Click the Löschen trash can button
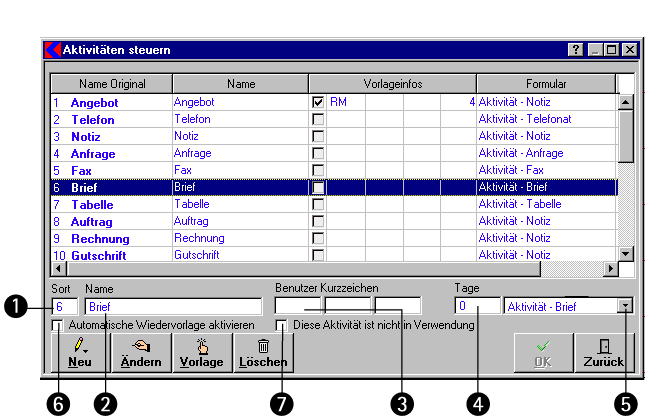 pos(262,352)
